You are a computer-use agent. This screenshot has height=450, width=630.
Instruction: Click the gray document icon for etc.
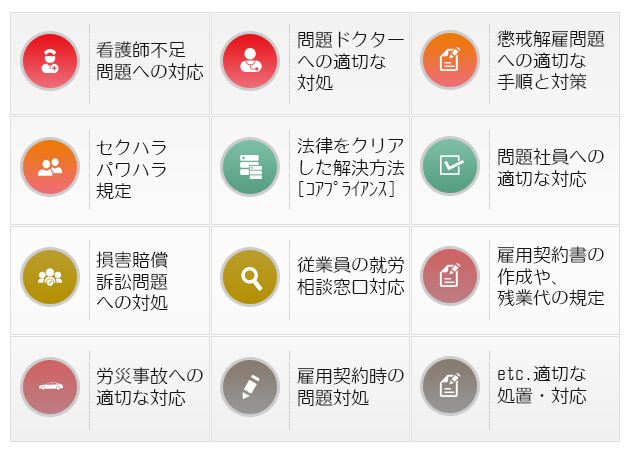(450, 386)
